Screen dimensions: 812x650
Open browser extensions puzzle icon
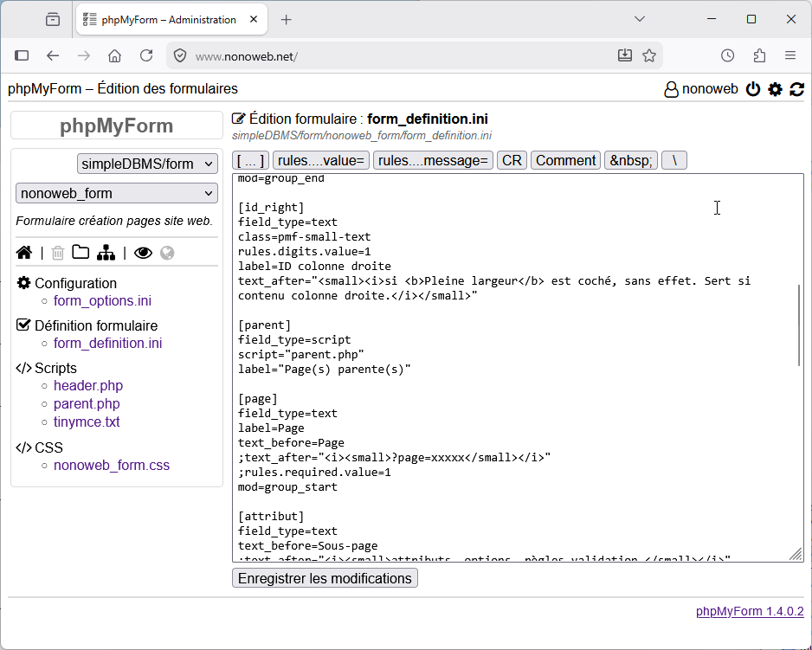pos(759,55)
